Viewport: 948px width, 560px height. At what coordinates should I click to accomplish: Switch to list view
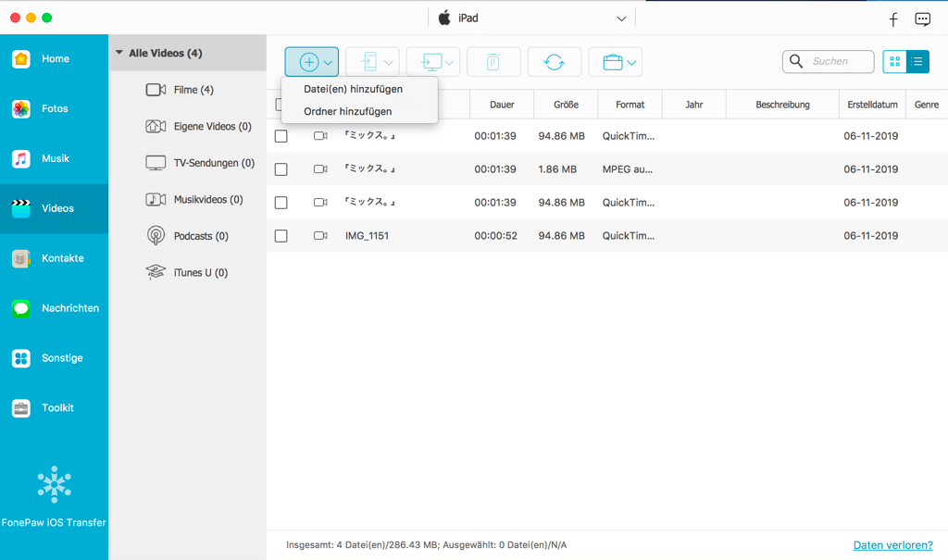point(917,61)
